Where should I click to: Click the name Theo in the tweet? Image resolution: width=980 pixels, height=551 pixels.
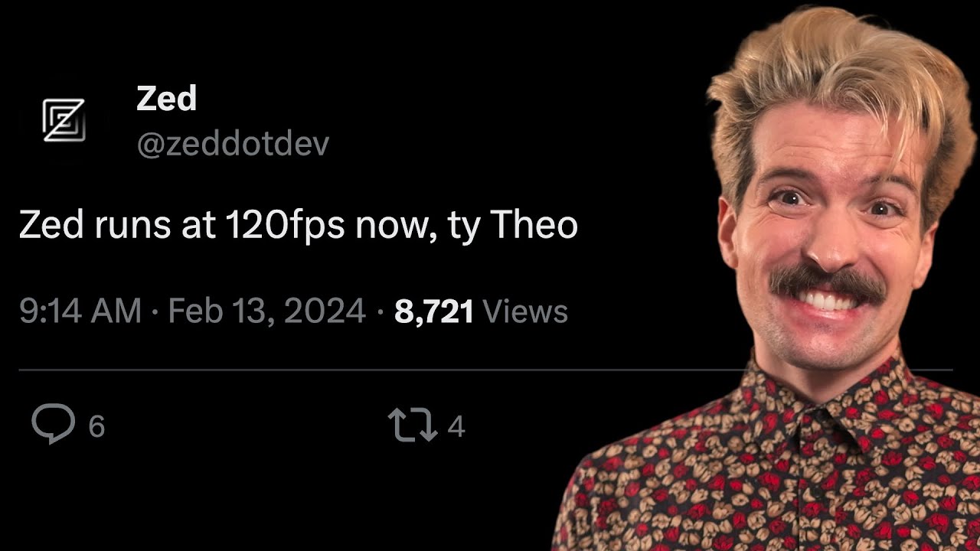tap(533, 224)
